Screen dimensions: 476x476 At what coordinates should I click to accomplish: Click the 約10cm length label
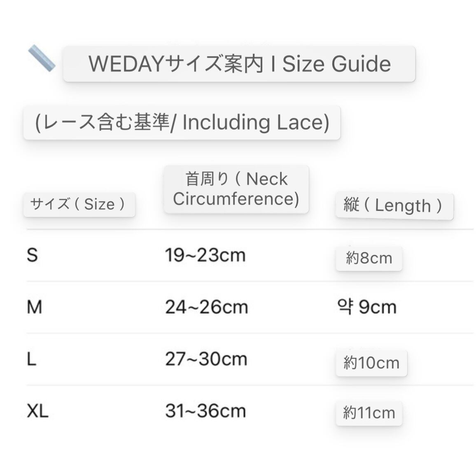tap(371, 363)
